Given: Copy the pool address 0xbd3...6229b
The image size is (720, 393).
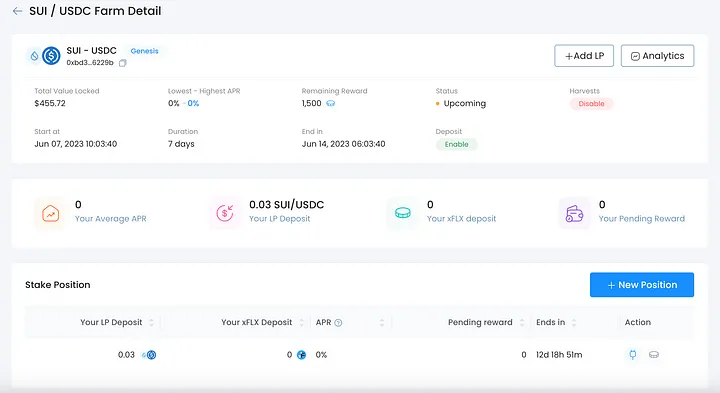Looking at the screenshot, I should coord(123,63).
